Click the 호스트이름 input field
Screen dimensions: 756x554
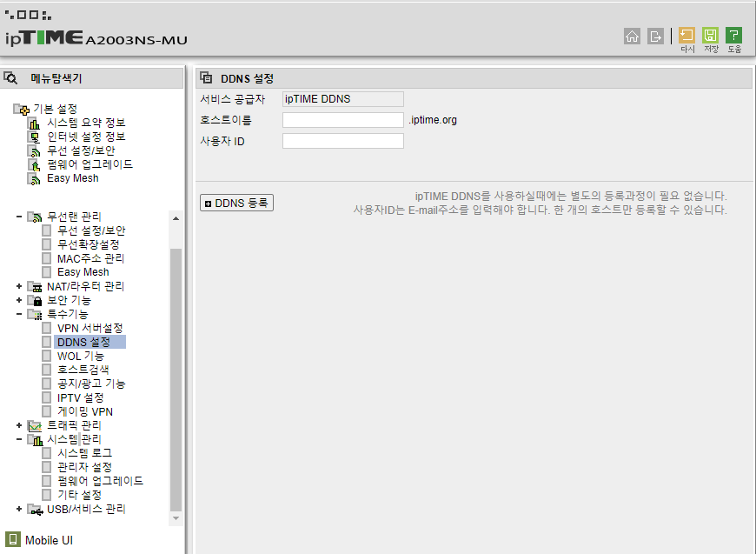[x=342, y=120]
